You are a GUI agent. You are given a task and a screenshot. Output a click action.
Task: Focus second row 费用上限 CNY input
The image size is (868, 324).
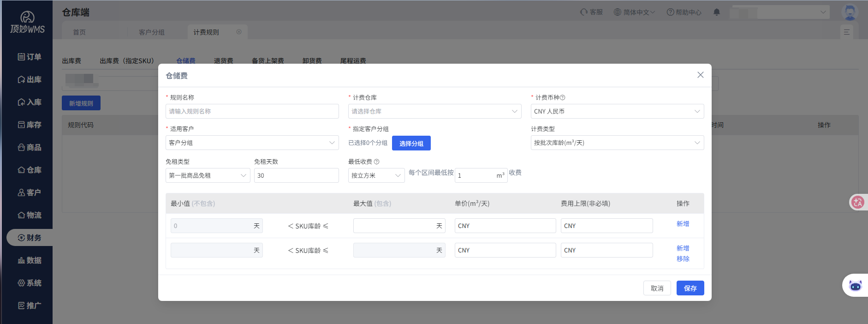click(x=607, y=250)
